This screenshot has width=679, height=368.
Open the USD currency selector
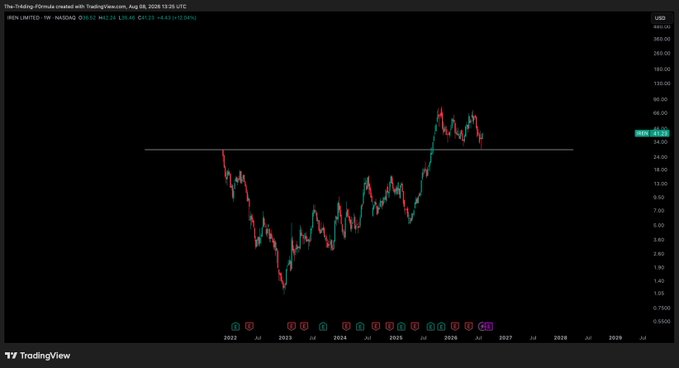coord(660,18)
